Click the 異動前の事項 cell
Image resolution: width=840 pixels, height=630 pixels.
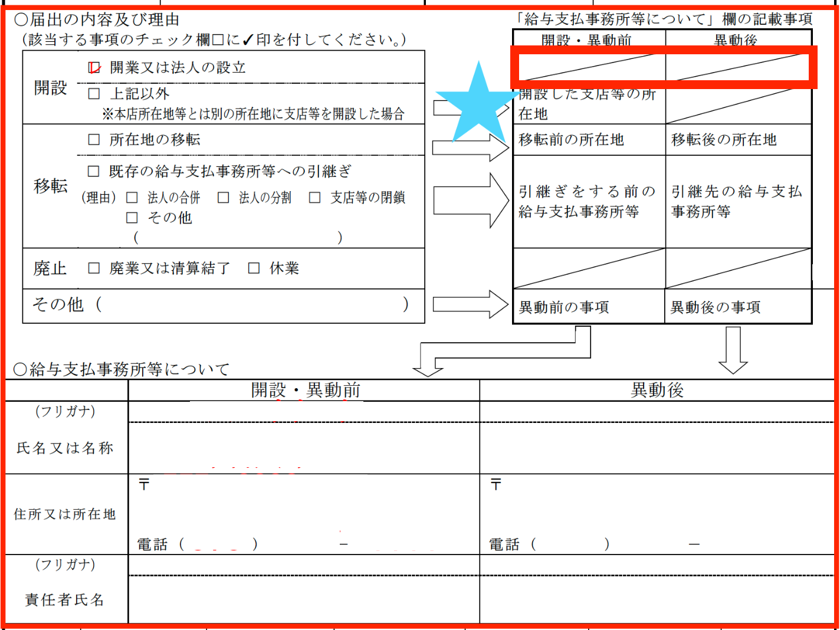click(589, 306)
